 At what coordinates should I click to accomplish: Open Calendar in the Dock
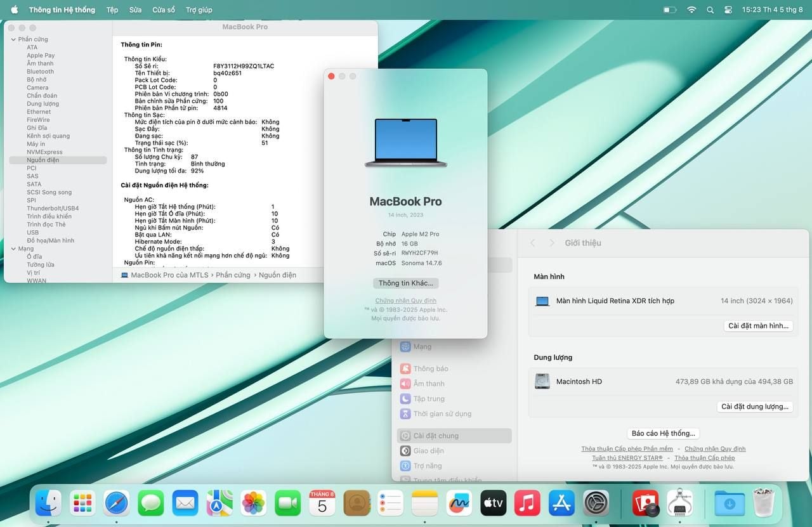pyautogui.click(x=322, y=503)
